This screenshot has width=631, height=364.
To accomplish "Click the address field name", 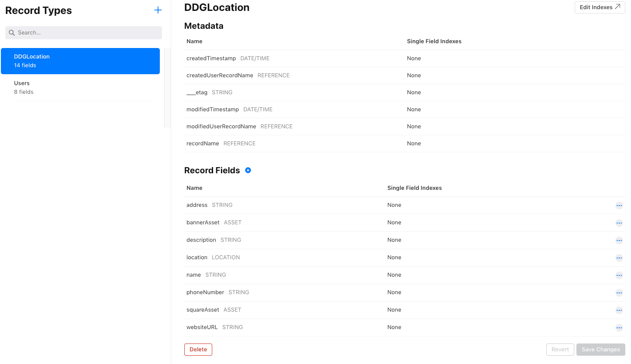I will coord(197,205).
